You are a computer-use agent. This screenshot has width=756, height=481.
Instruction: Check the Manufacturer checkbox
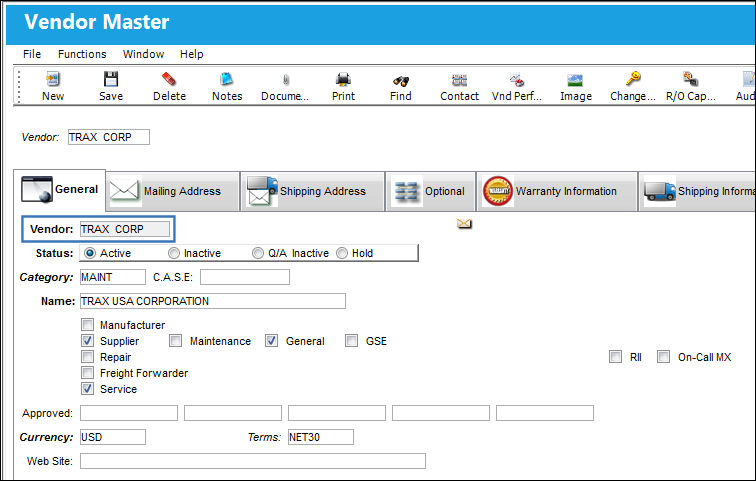point(87,324)
